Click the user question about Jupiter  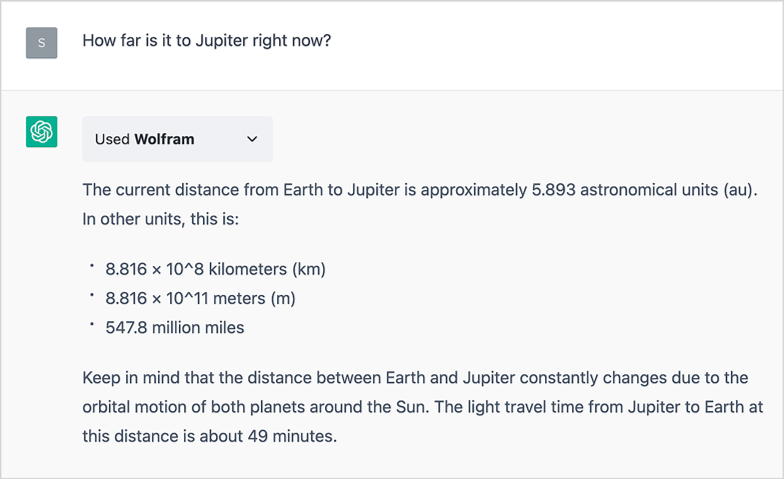pyautogui.click(x=206, y=42)
